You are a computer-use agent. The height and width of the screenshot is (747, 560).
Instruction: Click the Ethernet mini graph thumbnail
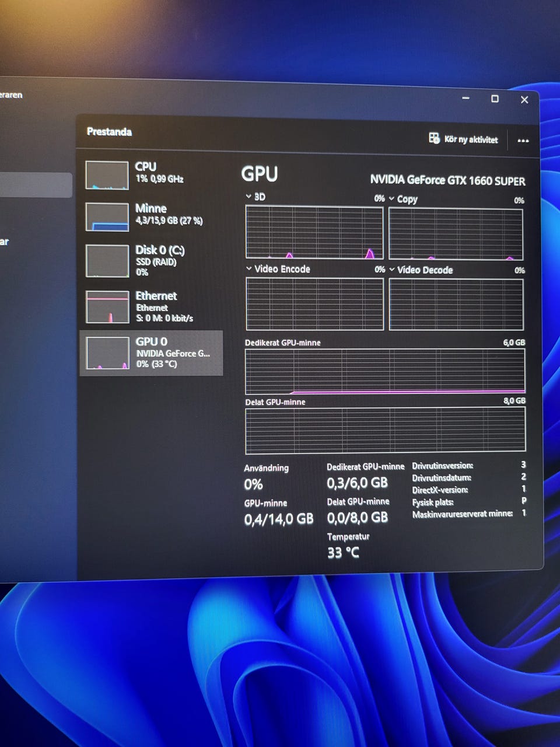point(107,307)
